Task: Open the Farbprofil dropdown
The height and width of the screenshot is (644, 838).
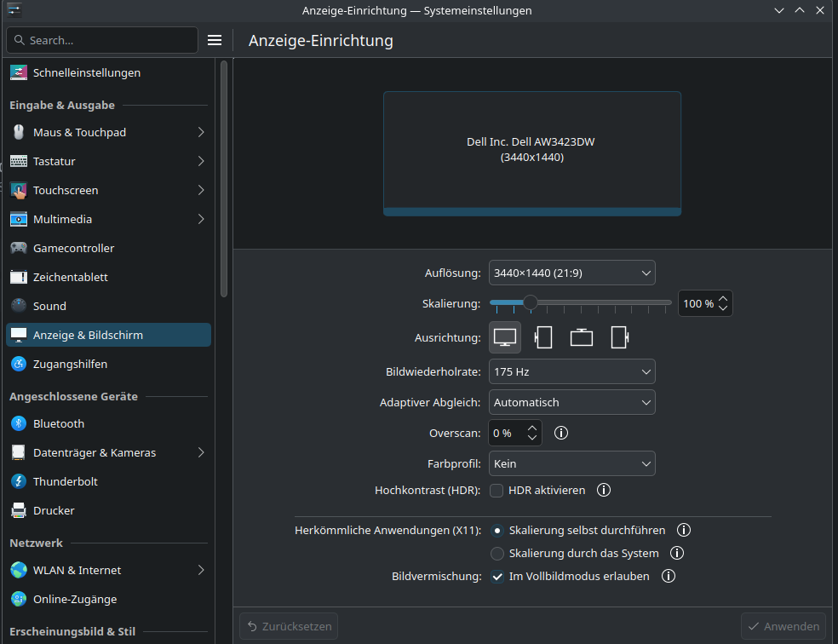Action: (x=571, y=463)
